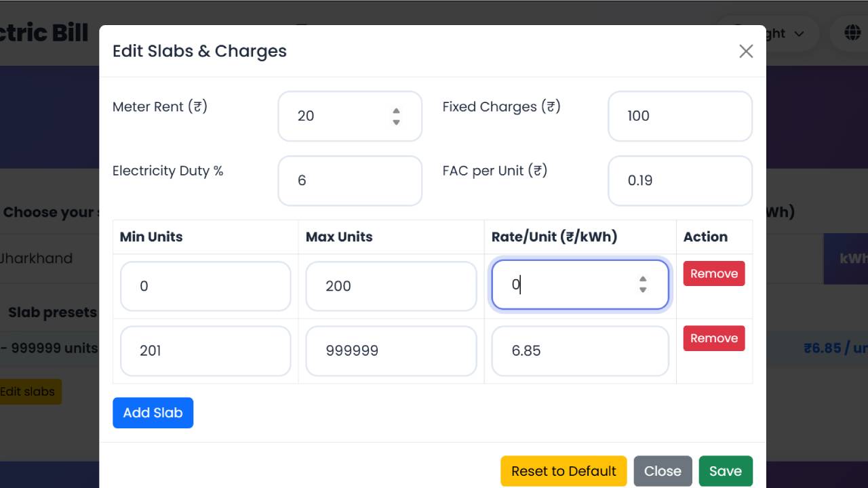868x488 pixels.
Task: Click Reset to Default
Action: click(x=563, y=470)
